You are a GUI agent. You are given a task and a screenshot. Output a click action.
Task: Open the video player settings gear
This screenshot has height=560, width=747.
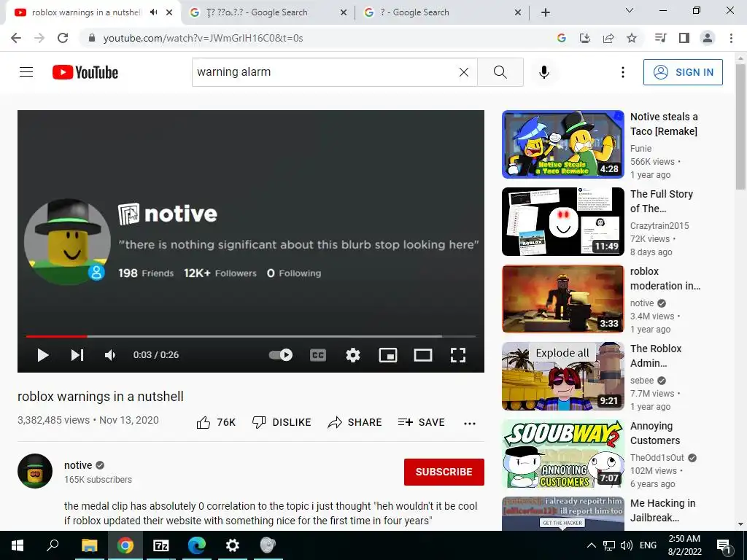(353, 355)
